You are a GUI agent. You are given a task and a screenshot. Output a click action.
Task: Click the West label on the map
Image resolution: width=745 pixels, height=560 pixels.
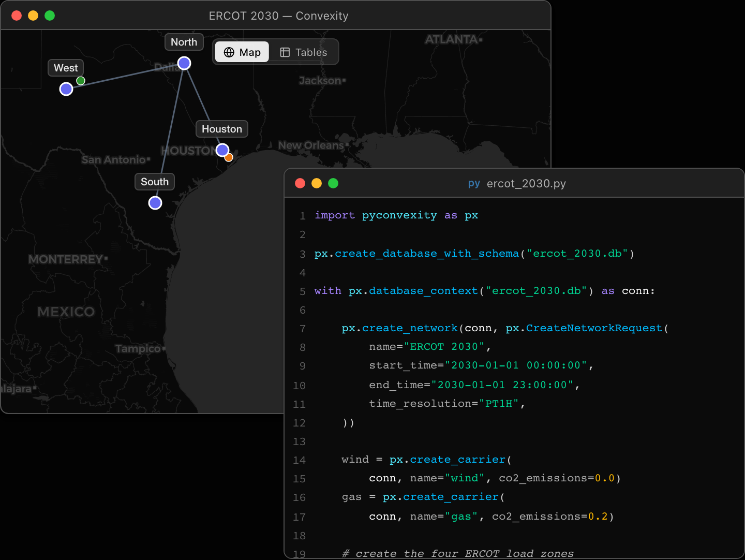point(66,68)
